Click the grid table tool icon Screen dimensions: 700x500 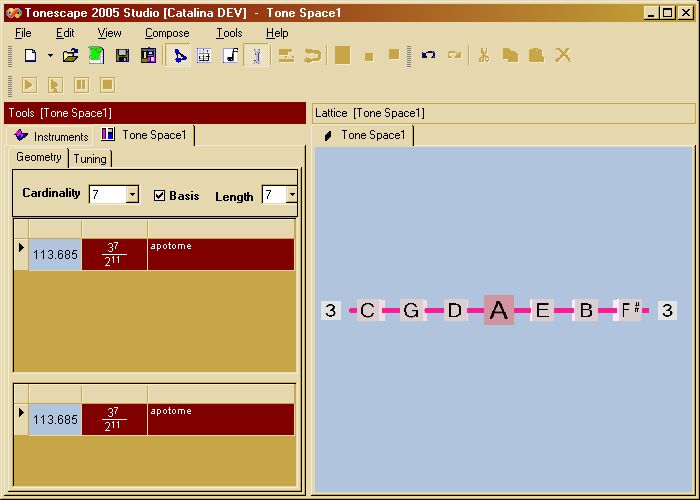[x=204, y=56]
